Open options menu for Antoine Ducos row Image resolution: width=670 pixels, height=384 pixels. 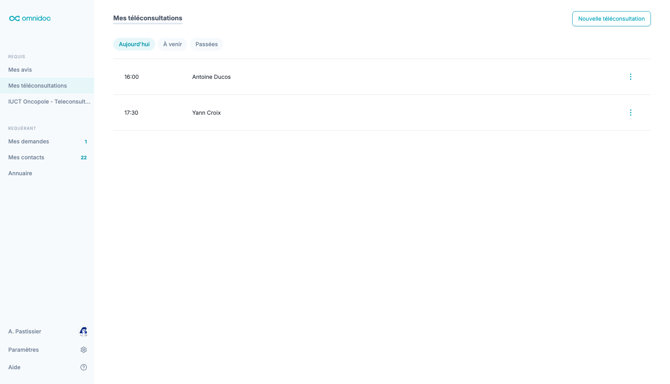pos(630,77)
